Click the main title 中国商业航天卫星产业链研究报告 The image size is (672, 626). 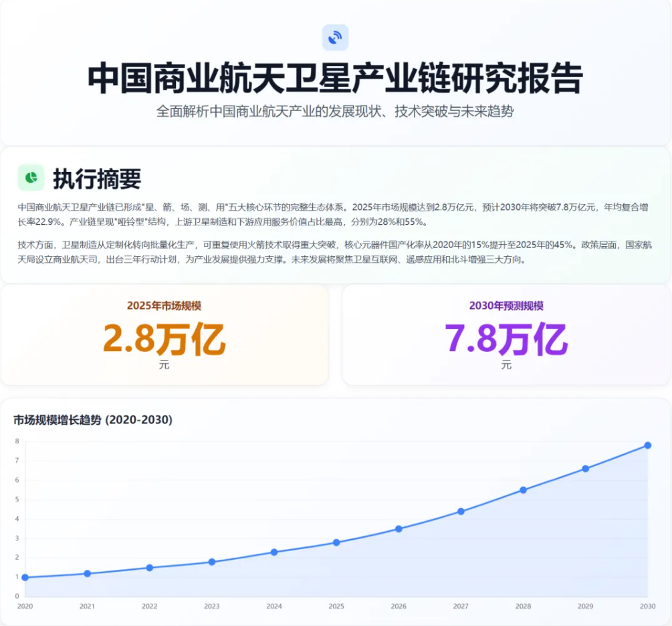click(335, 79)
